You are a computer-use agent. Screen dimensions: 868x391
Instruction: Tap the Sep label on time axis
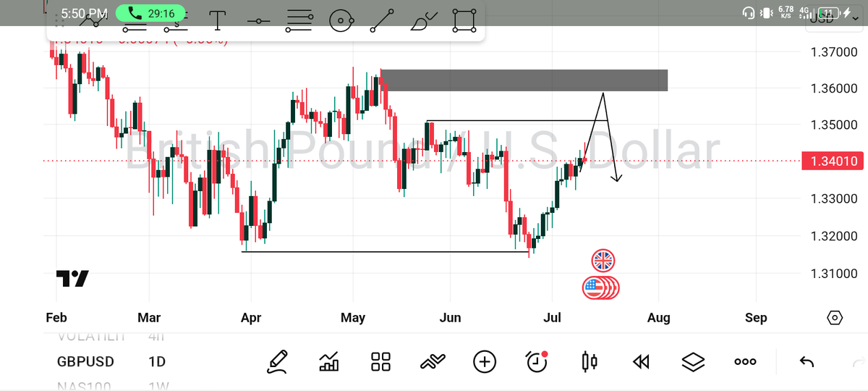pyautogui.click(x=756, y=318)
